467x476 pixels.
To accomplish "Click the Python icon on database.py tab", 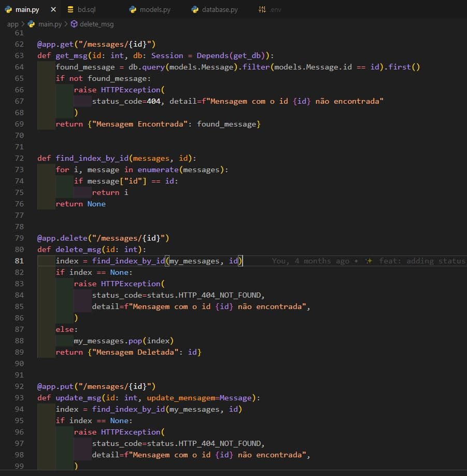I will [194, 9].
